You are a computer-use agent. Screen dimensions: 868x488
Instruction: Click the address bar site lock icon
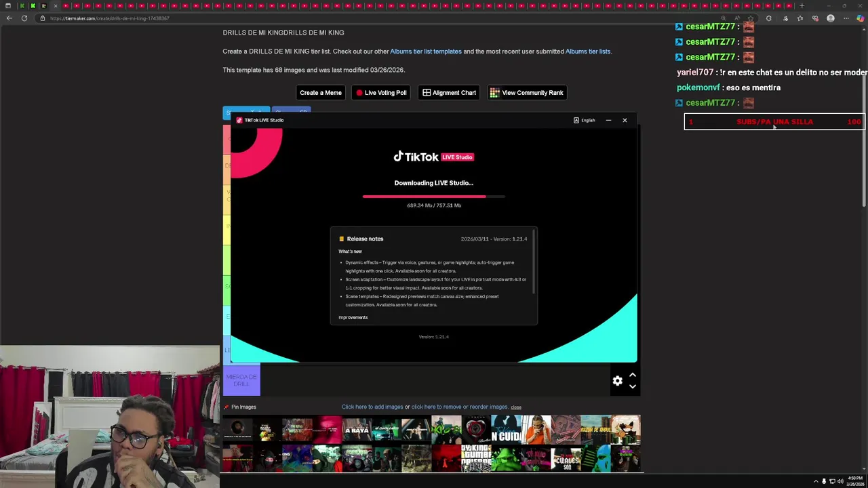pyautogui.click(x=43, y=18)
